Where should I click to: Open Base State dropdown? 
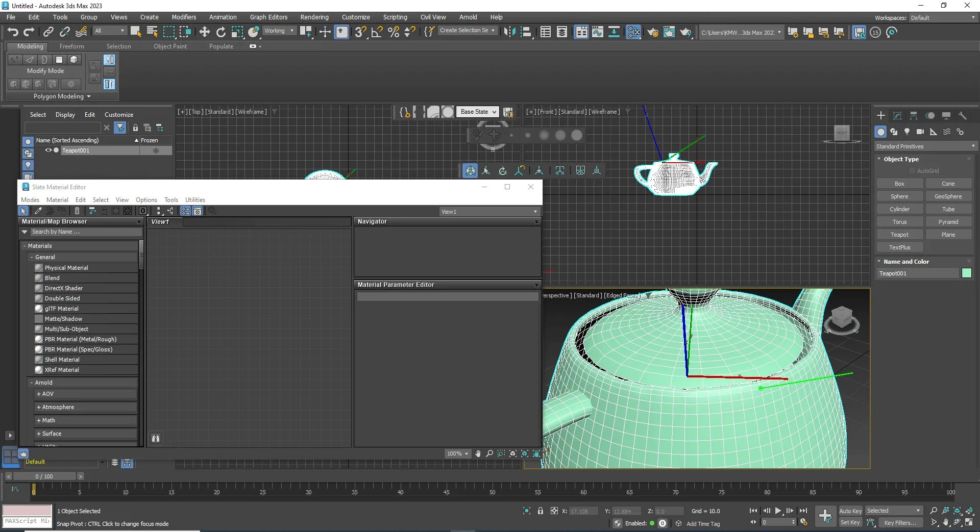tap(477, 112)
